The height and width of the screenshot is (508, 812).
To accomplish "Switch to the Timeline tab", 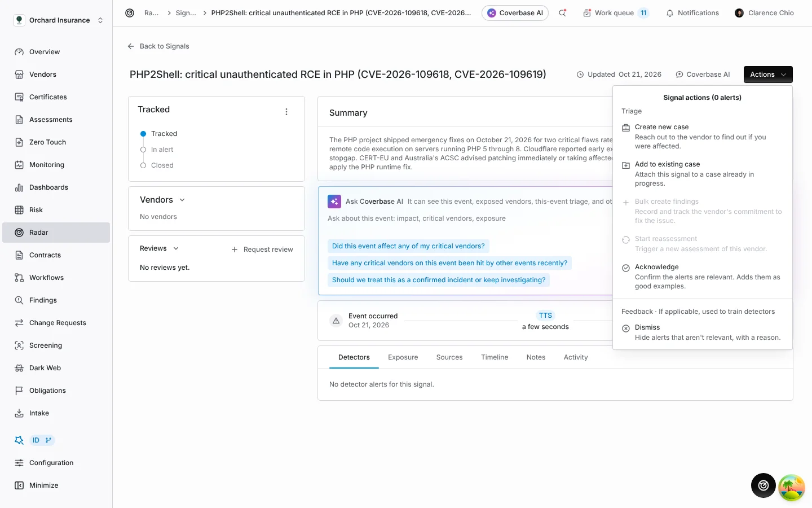I will point(495,357).
